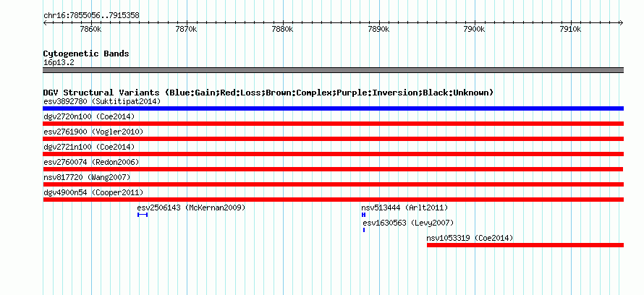
Task: Click the small blue esv2506143 gain glyph
Action: [143, 215]
